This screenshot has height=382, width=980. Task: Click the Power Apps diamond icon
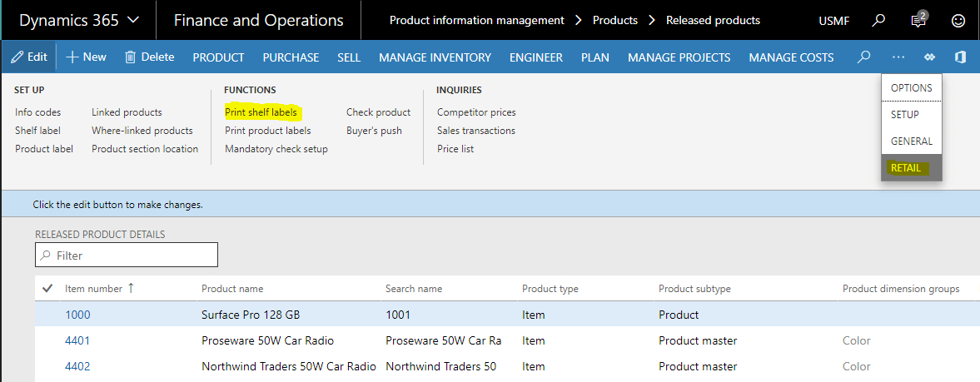click(930, 57)
